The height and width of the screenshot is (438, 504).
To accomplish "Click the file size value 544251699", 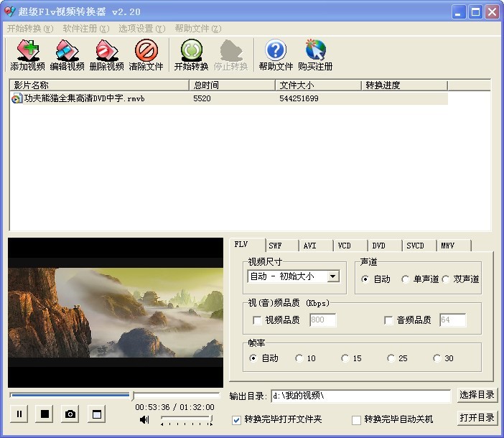I will pyautogui.click(x=299, y=98).
